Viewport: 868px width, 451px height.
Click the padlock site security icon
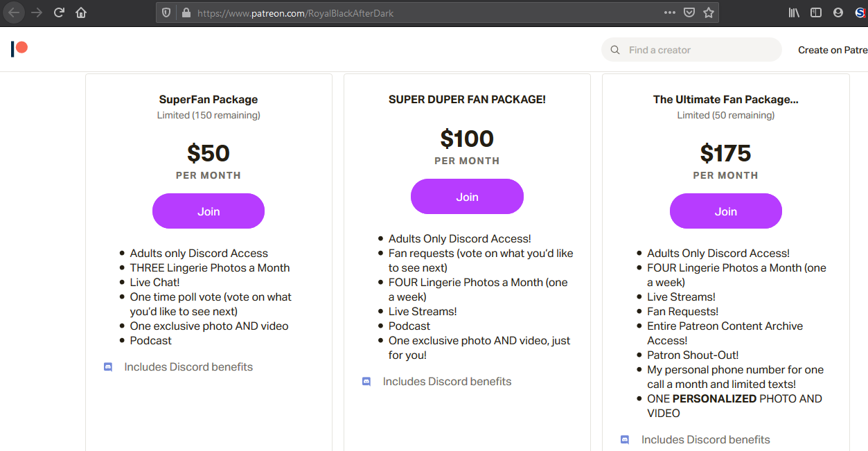(x=186, y=12)
